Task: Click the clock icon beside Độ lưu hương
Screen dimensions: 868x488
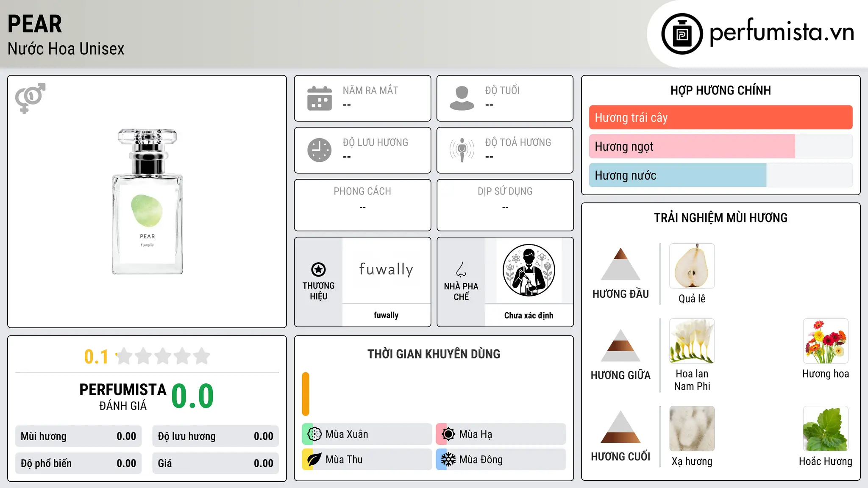Action: (320, 150)
